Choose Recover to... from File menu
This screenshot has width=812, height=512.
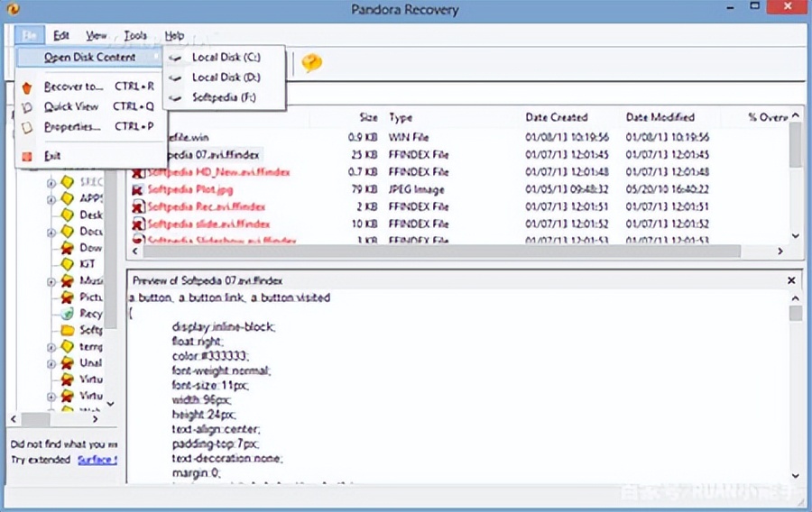pos(89,87)
